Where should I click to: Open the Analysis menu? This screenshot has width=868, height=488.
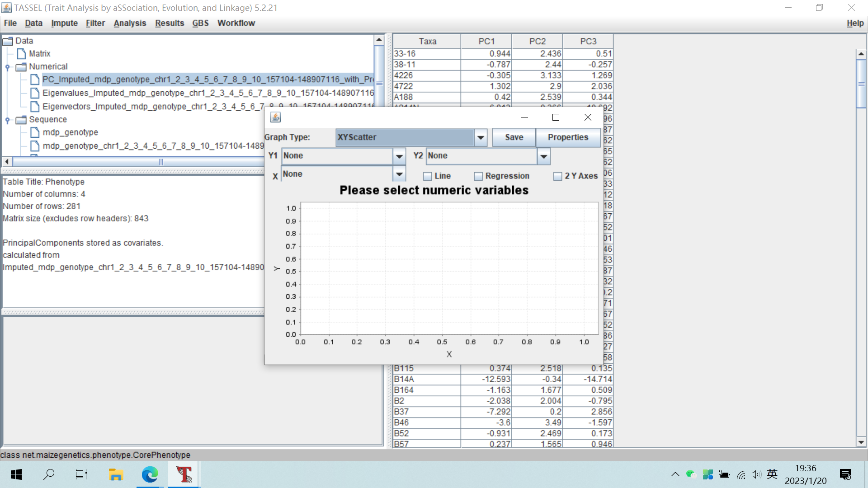coord(130,23)
